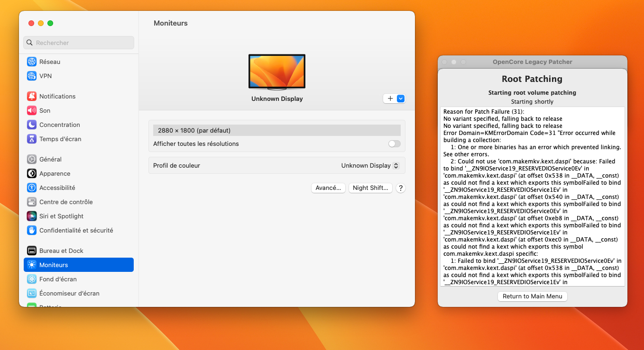Select Centre de contrôle in sidebar
Viewport: 644px width, 350px height.
(79, 202)
